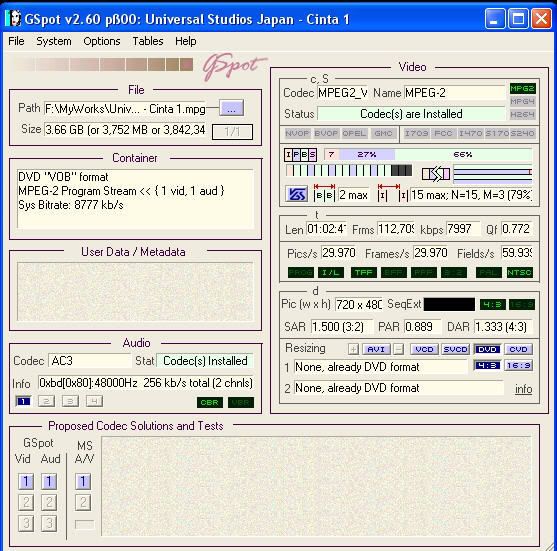Click the 66% B-frame percentage bar
This screenshot has width=557, height=551.
[463, 155]
